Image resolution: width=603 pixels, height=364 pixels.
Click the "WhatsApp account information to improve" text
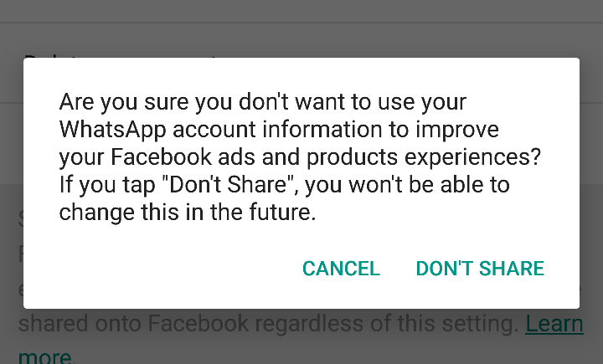(x=279, y=129)
